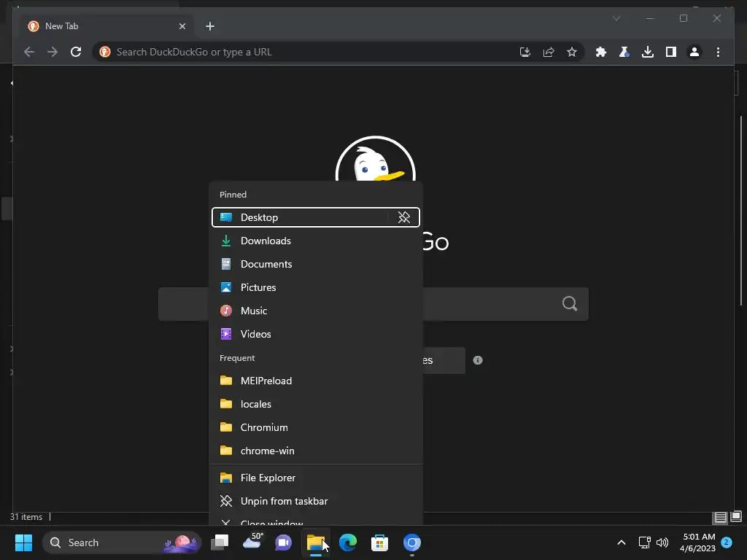Image resolution: width=747 pixels, height=560 pixels.
Task: Open the Chat app on taskbar
Action: pos(284,542)
